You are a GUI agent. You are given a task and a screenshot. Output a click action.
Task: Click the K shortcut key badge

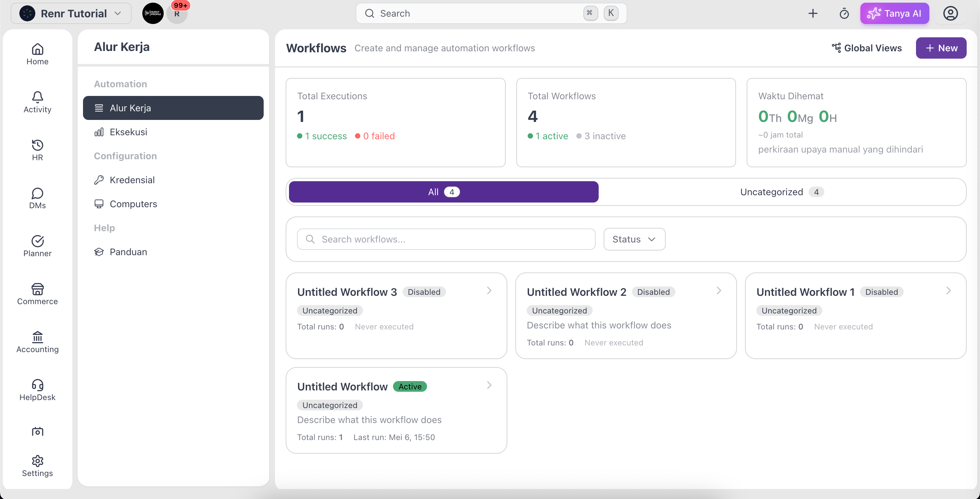(x=611, y=13)
